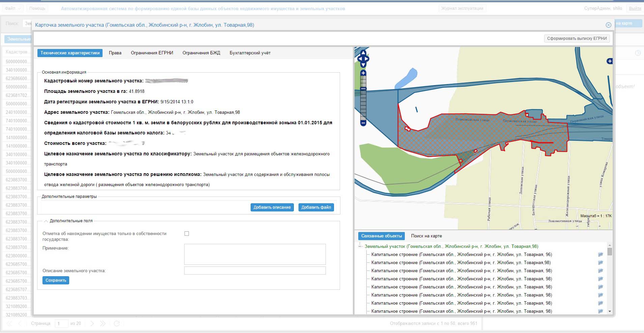Select registration date 9/15/2014 13:1:0
Image resolution: width=644 pixels, height=333 pixels.
(177, 102)
